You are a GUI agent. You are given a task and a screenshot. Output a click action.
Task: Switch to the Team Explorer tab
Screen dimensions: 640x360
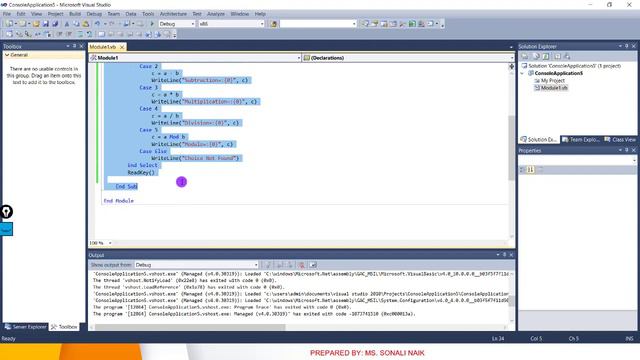[581, 140]
